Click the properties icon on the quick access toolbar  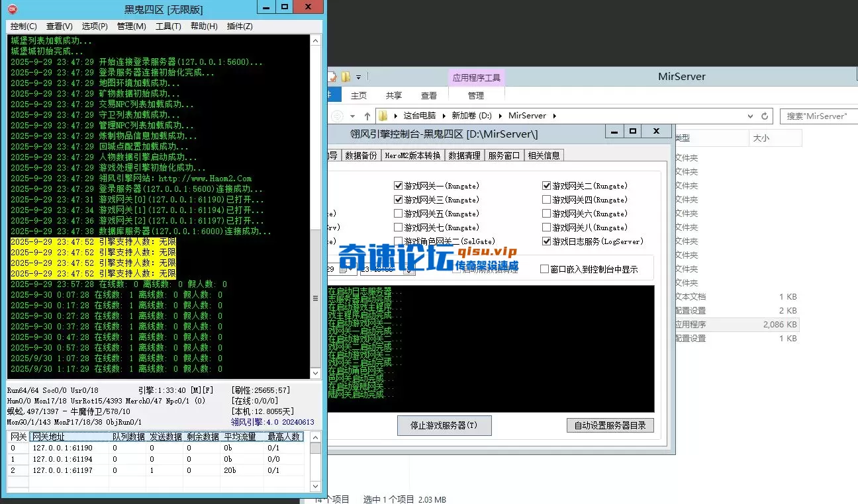coord(332,77)
